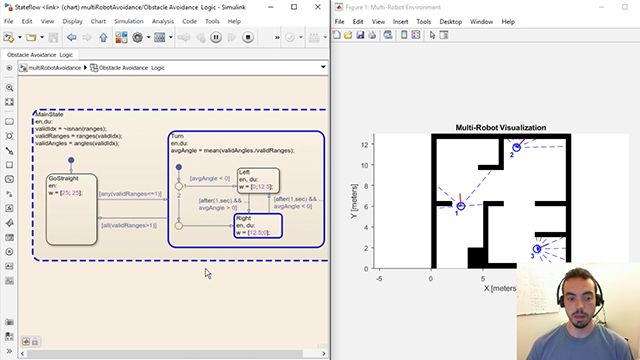This screenshot has width=640, height=360.
Task: Open the Simulink Simulation menu
Action: pos(129,21)
